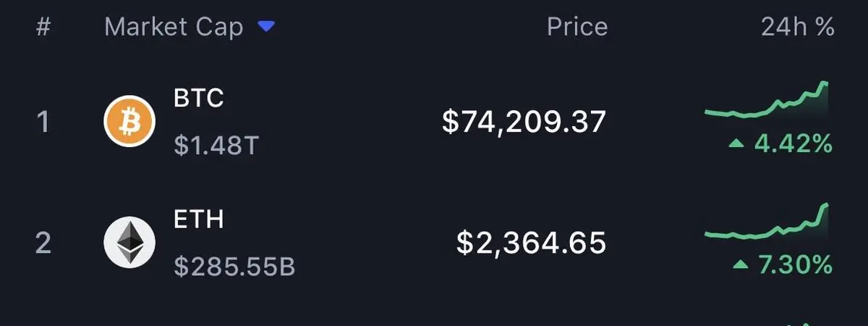Select the BTC ticker label
Image resolution: width=868 pixels, height=326 pixels.
tap(199, 98)
